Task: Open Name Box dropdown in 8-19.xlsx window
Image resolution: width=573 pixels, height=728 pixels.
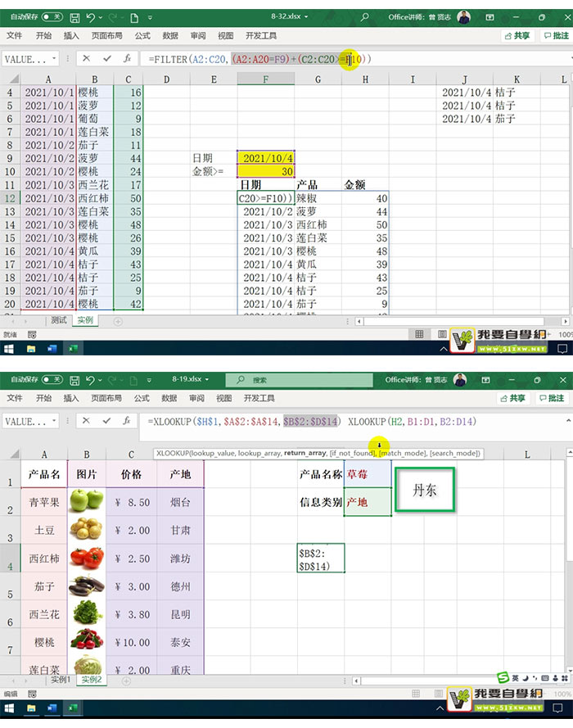Action: click(54, 421)
